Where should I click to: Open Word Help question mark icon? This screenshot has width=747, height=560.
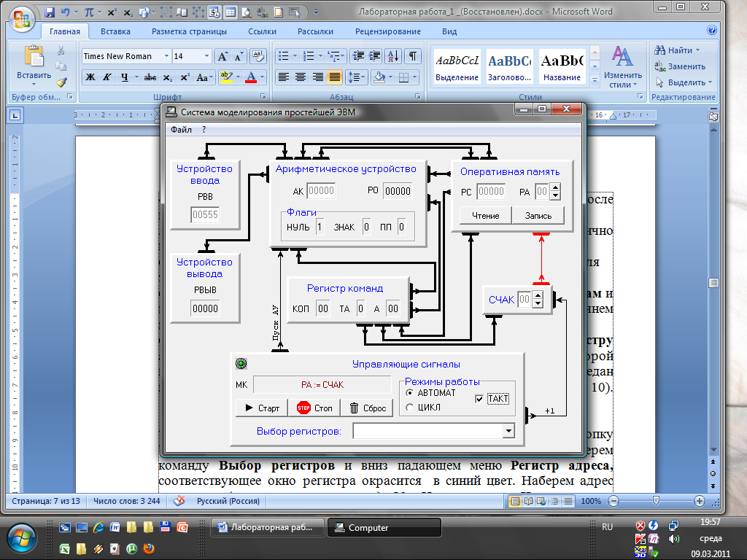tap(712, 31)
